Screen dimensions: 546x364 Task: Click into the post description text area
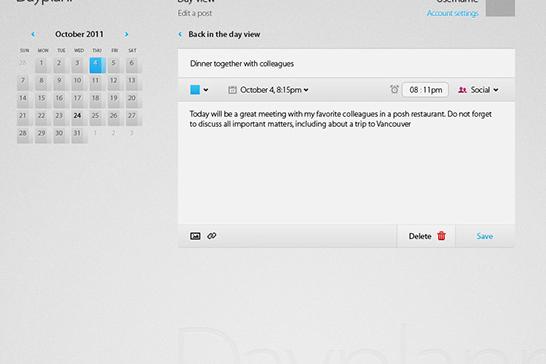(346, 163)
